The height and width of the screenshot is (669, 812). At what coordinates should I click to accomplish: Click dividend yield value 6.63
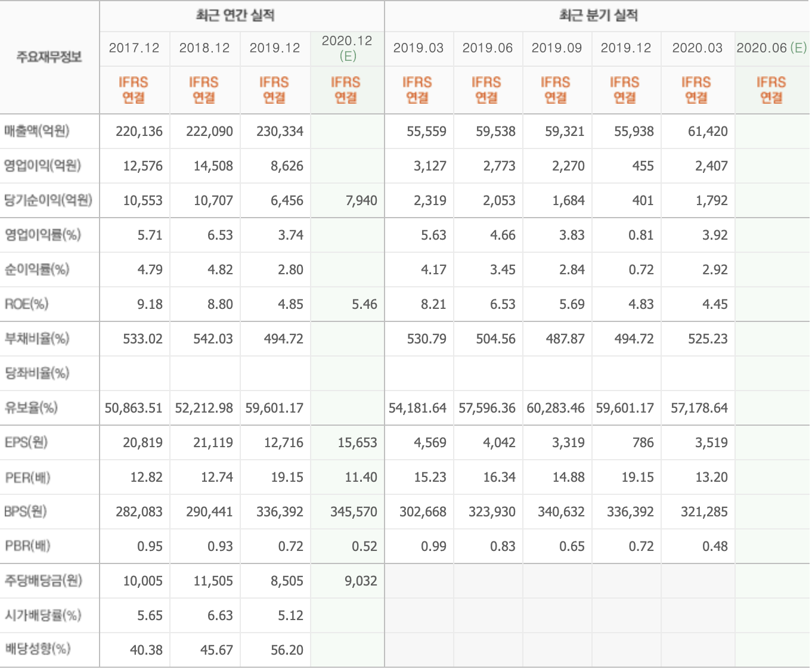pos(220,616)
